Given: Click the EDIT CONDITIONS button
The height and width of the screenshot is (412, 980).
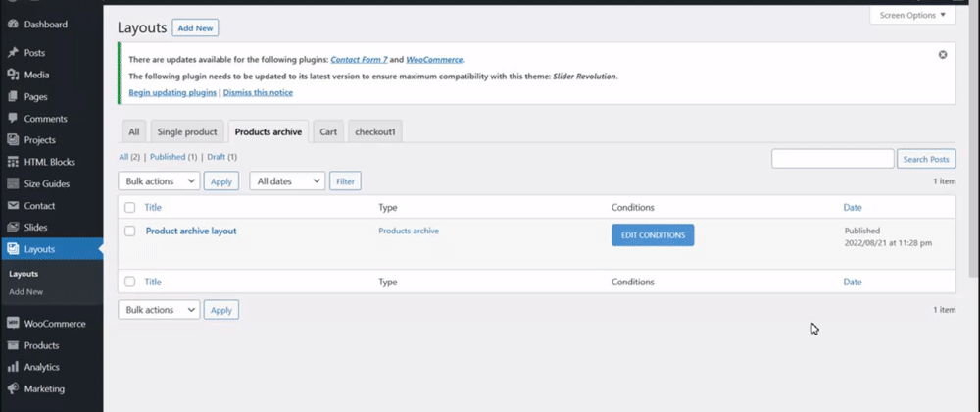Looking at the screenshot, I should pyautogui.click(x=653, y=235).
